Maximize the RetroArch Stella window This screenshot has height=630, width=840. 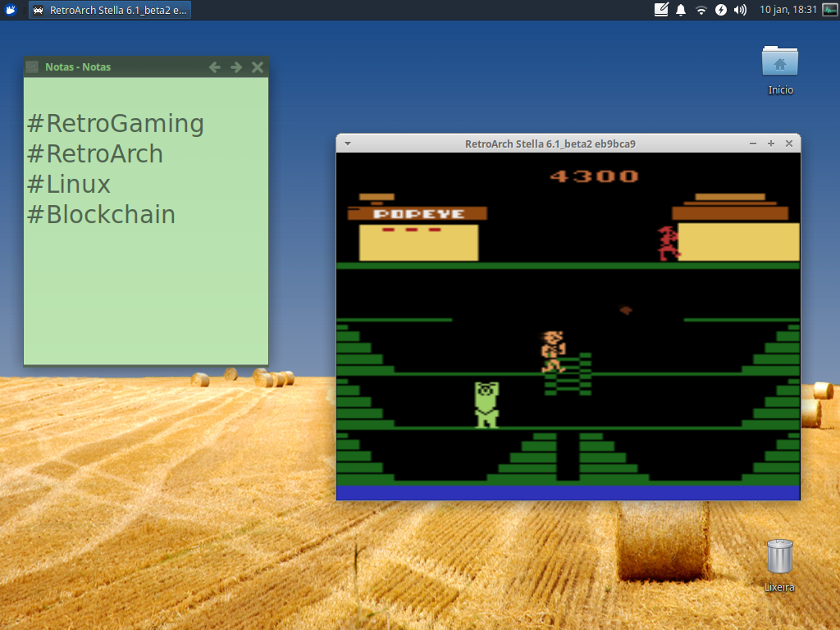point(771,144)
